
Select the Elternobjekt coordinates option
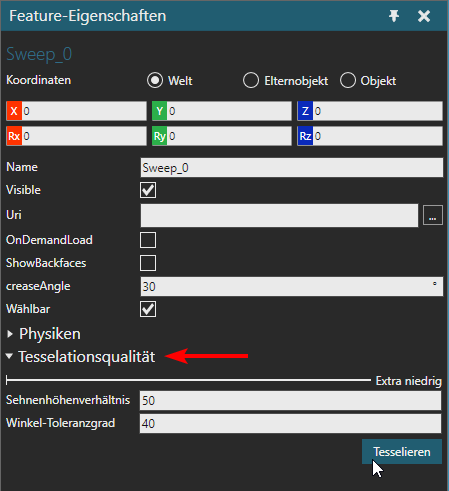(251, 80)
